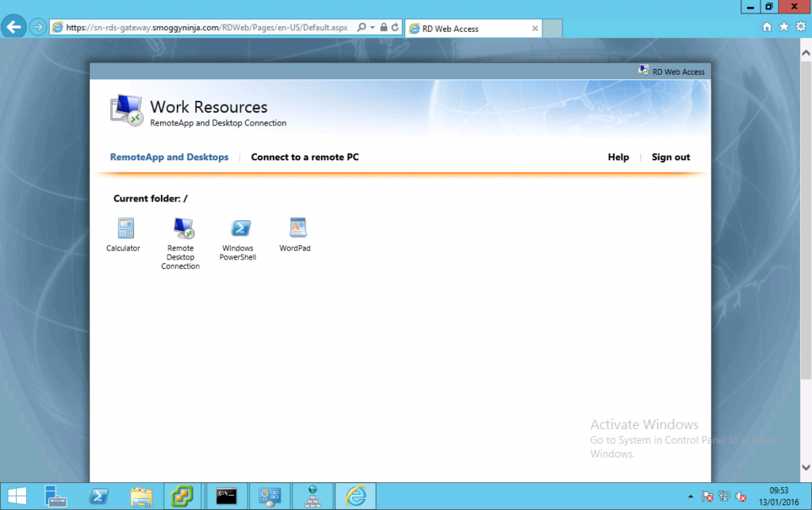Open a new browser tab
812x510 pixels.
click(x=553, y=28)
